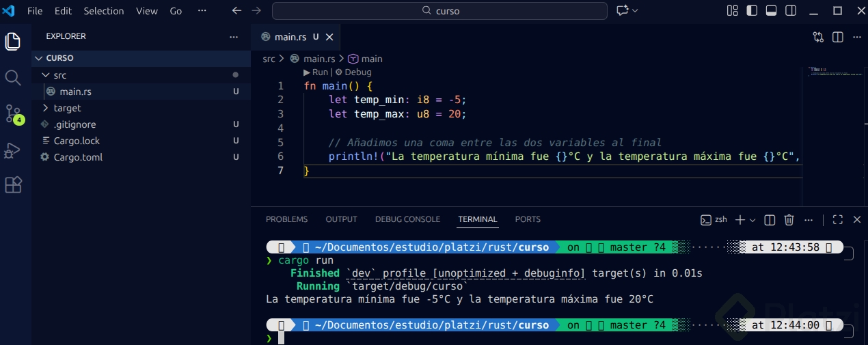The image size is (868, 345).
Task: Open Source Control view with 4 changes
Action: 13,113
